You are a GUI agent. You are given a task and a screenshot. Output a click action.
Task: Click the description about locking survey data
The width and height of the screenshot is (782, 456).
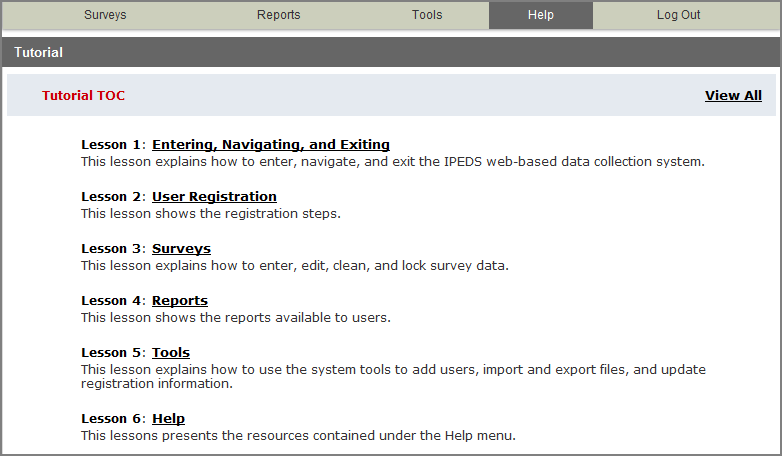[x=295, y=265]
